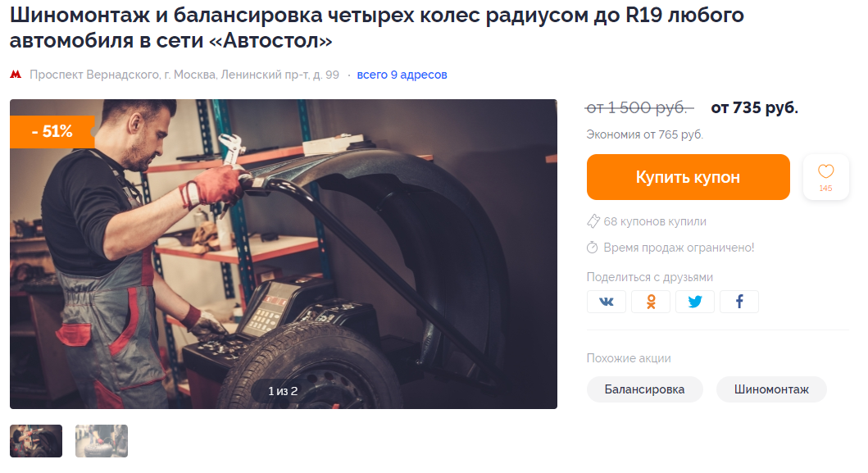Select the second gallery thumbnail
Image resolution: width=868 pixels, height=473 pixels.
(102, 441)
